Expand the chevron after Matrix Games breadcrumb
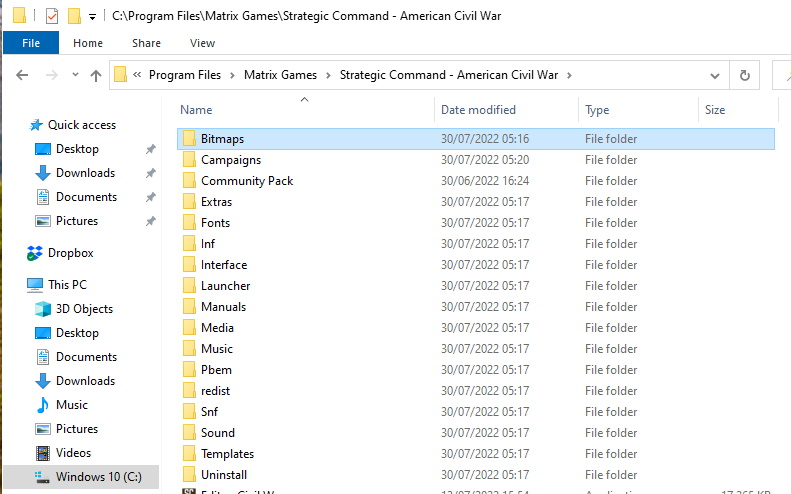 (x=329, y=75)
